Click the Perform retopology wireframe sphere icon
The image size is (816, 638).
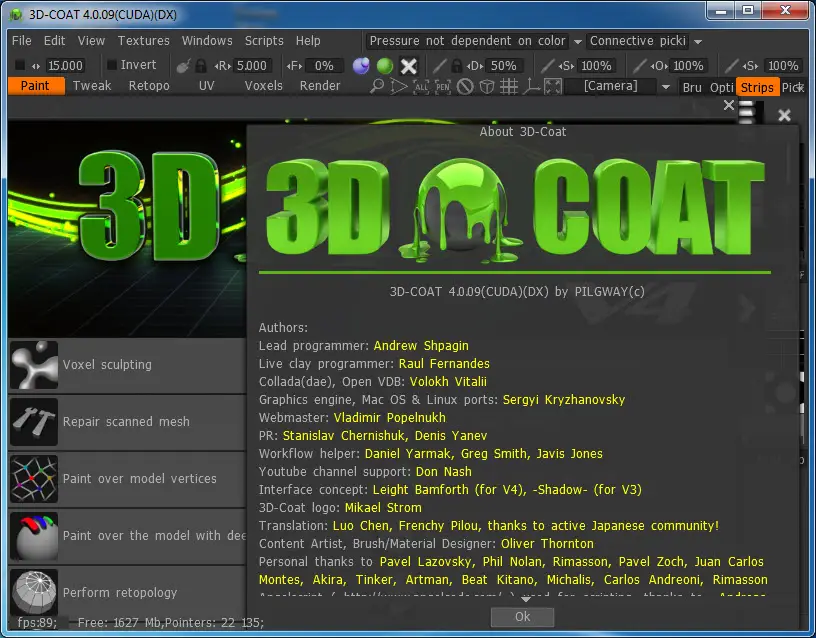34,593
